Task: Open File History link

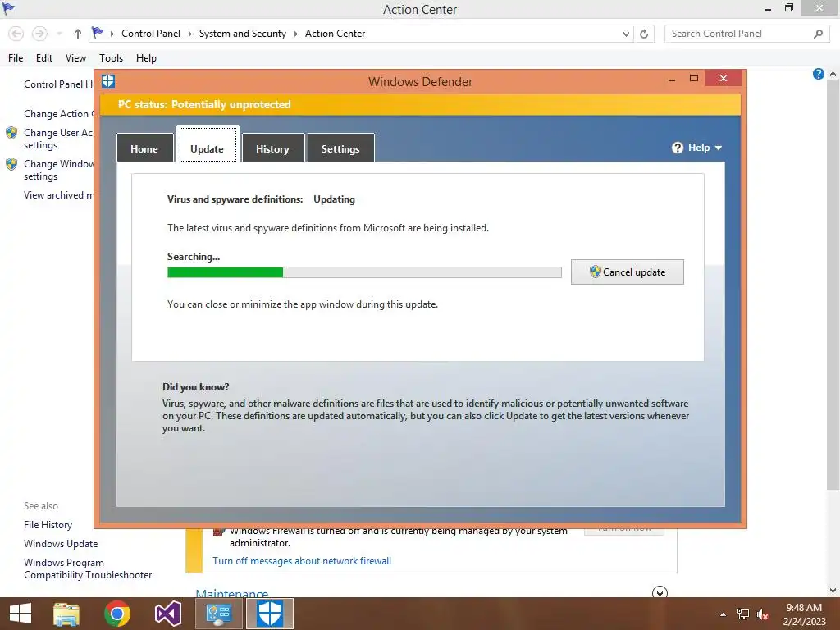Action: tap(48, 525)
